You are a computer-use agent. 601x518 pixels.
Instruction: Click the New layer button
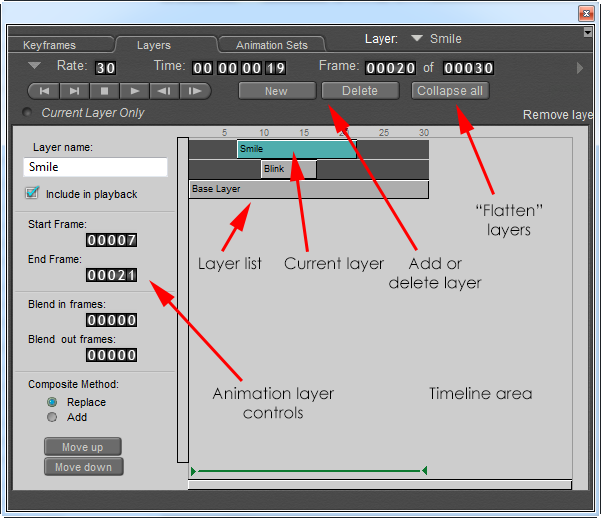pos(276,91)
